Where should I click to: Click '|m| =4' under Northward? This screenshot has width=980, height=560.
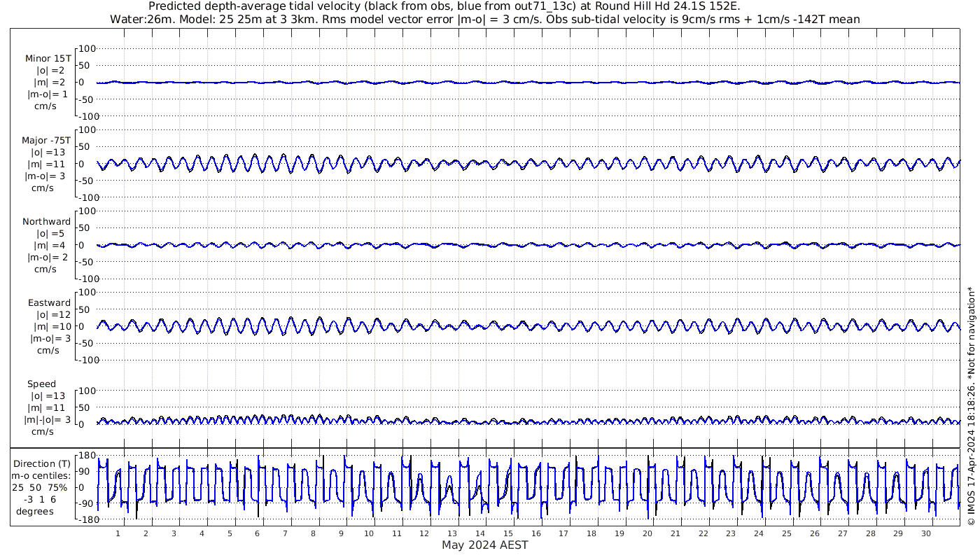coord(50,246)
